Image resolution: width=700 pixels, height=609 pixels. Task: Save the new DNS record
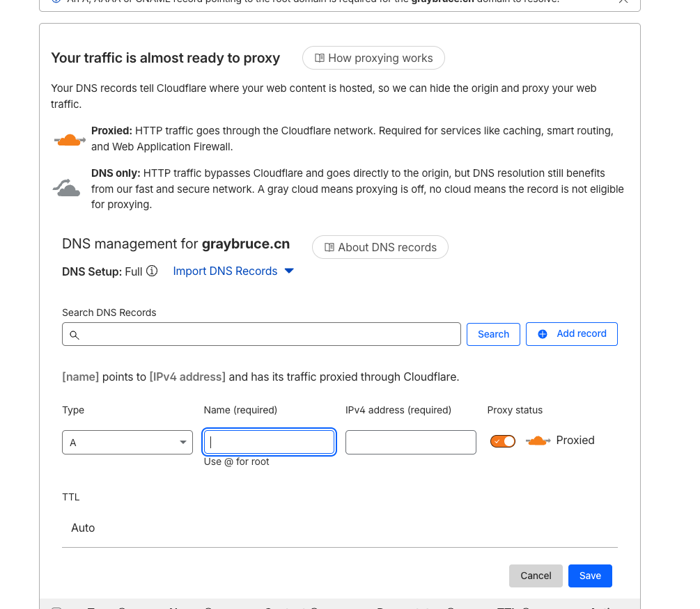(x=590, y=576)
